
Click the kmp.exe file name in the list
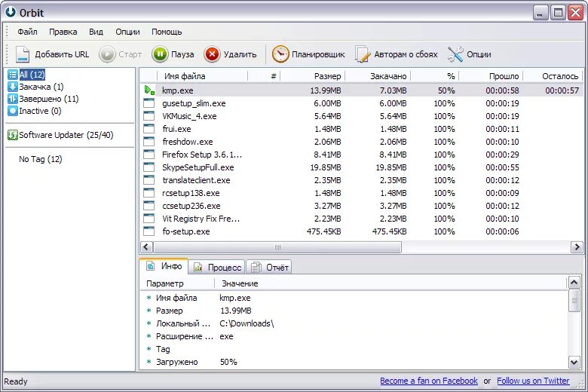pos(177,90)
